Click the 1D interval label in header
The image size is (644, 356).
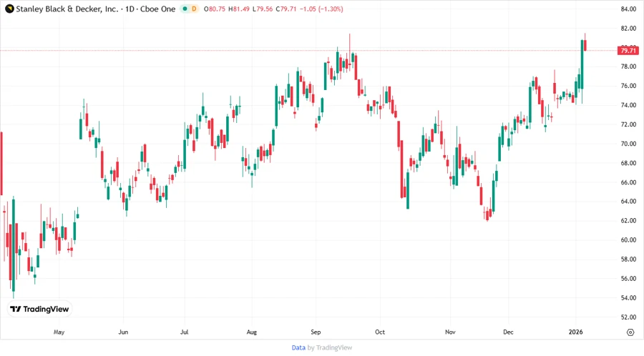[130, 9]
